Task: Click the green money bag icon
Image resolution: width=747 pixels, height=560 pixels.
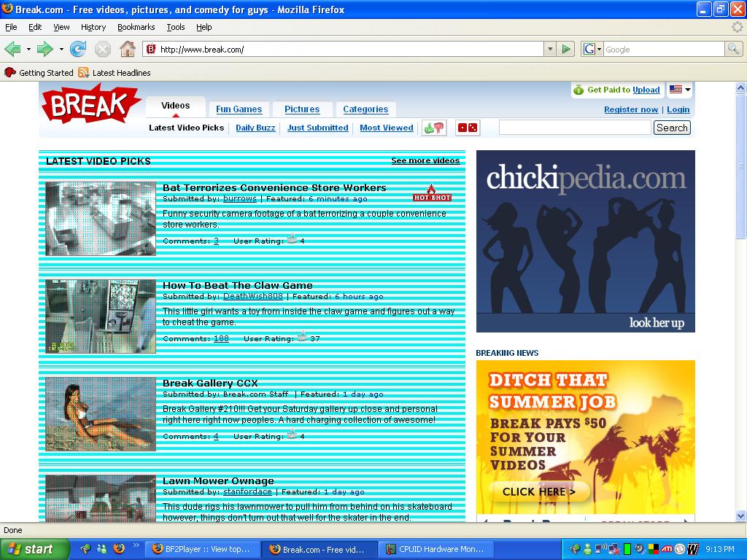Action: coord(578,90)
